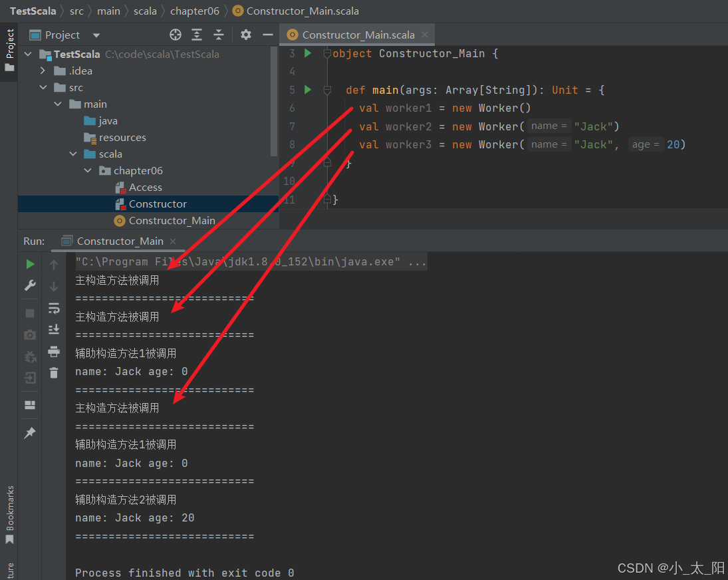Open the Bookmarks side tool window

click(x=9, y=515)
